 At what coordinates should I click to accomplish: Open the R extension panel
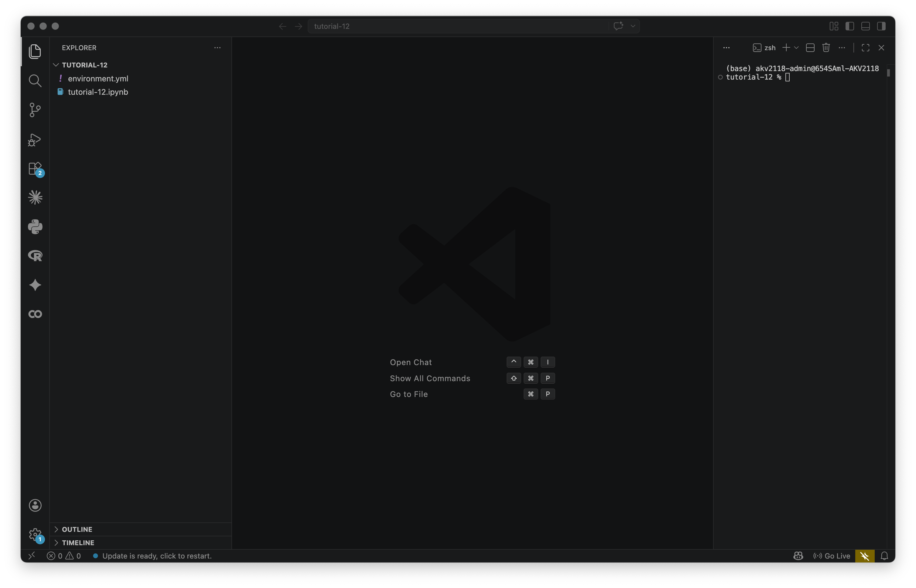click(x=35, y=256)
